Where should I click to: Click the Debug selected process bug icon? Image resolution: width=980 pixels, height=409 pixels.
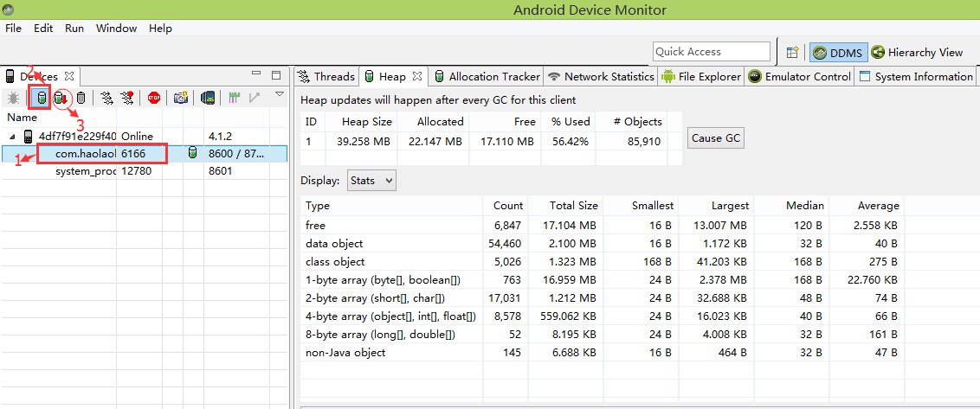click(14, 98)
